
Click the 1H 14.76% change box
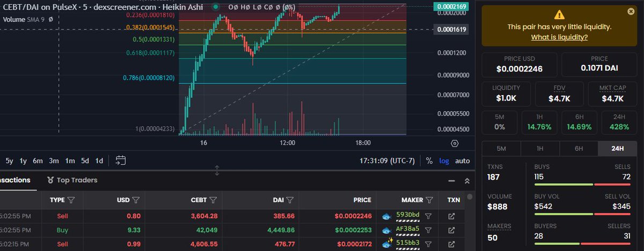pos(539,123)
